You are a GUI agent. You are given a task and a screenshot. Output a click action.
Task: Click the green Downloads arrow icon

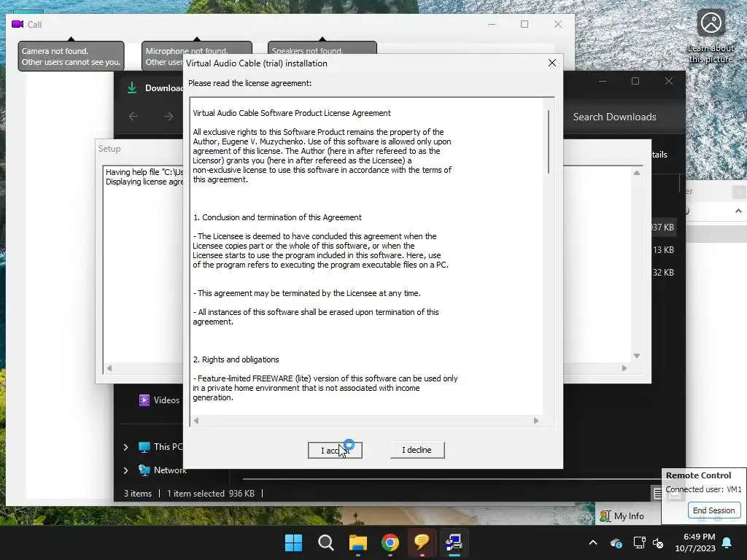[x=132, y=87]
